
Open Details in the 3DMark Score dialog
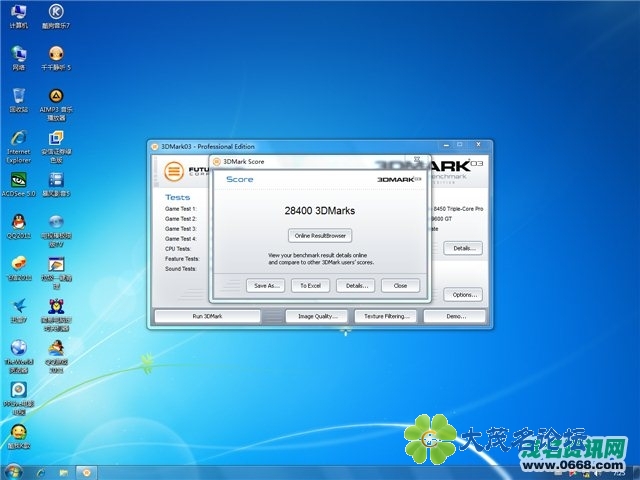(356, 286)
